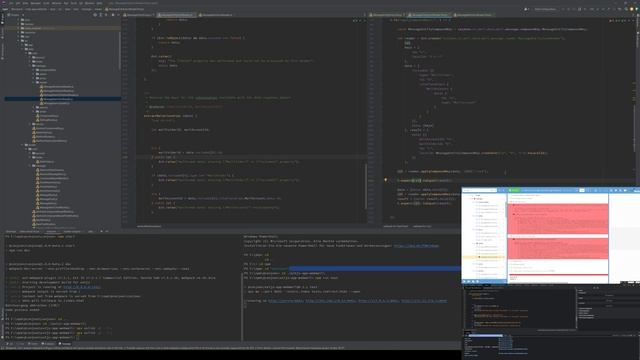The image size is (640, 360).
Task: Open the File menu in the menu bar
Action: click(x=11, y=3)
